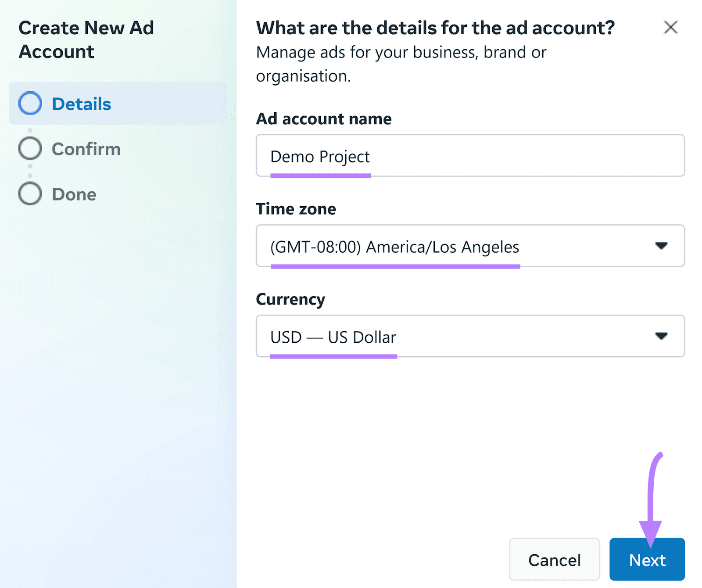Viewport: 702px width, 588px height.
Task: Select the Confirm step in sidebar
Action: (86, 148)
